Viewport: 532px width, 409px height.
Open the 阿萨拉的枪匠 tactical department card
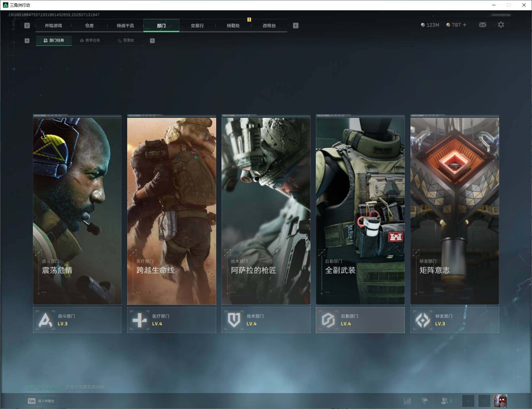(266, 210)
